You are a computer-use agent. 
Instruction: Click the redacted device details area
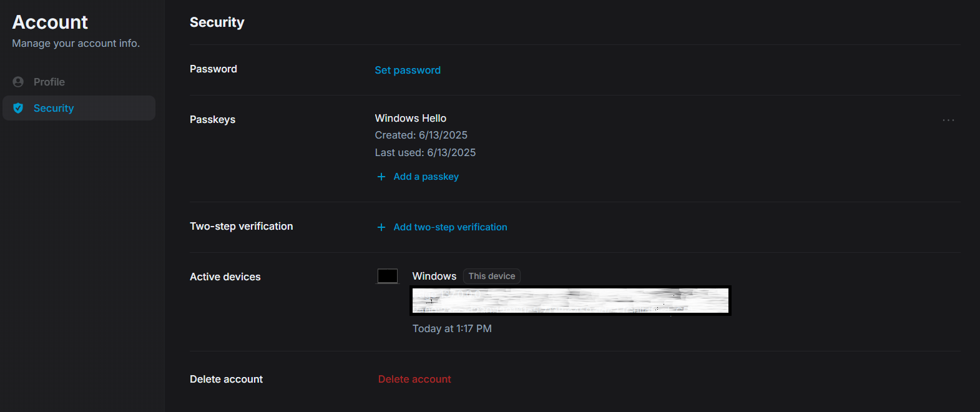(x=571, y=300)
